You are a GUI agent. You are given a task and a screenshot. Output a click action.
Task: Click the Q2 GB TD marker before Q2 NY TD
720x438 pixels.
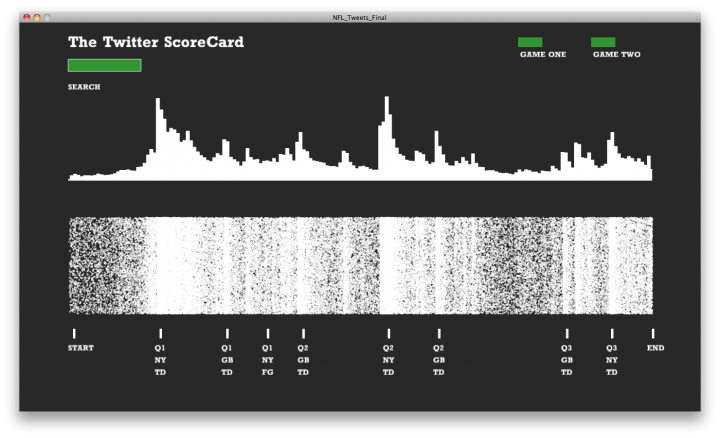(303, 334)
